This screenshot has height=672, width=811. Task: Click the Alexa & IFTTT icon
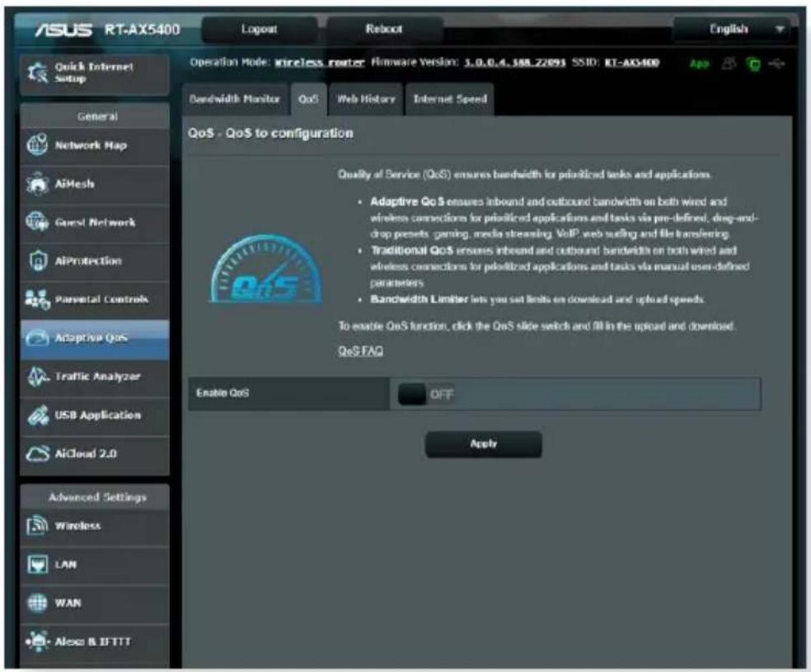pos(37,641)
